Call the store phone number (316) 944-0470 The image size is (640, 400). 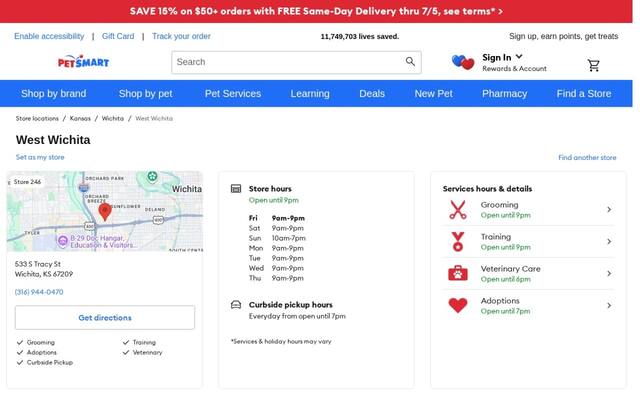(39, 292)
